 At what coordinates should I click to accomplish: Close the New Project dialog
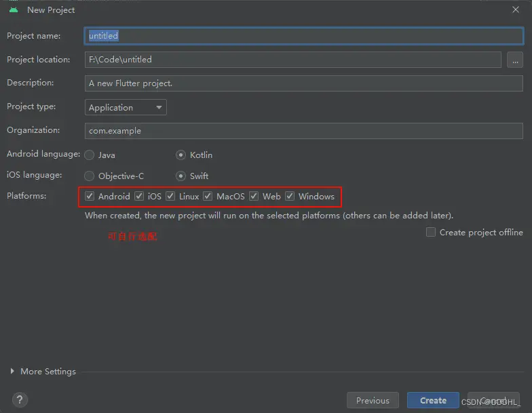pos(515,9)
